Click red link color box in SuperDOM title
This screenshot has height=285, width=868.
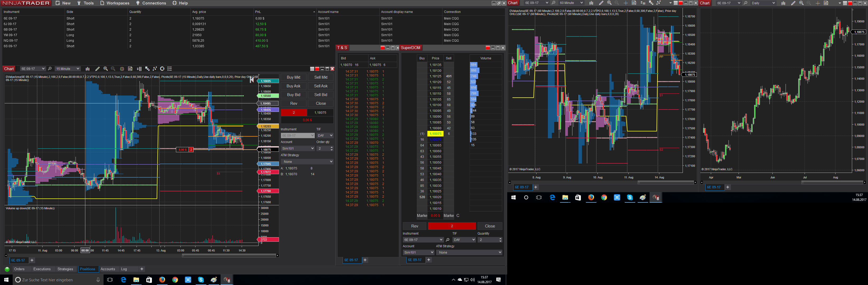point(488,48)
